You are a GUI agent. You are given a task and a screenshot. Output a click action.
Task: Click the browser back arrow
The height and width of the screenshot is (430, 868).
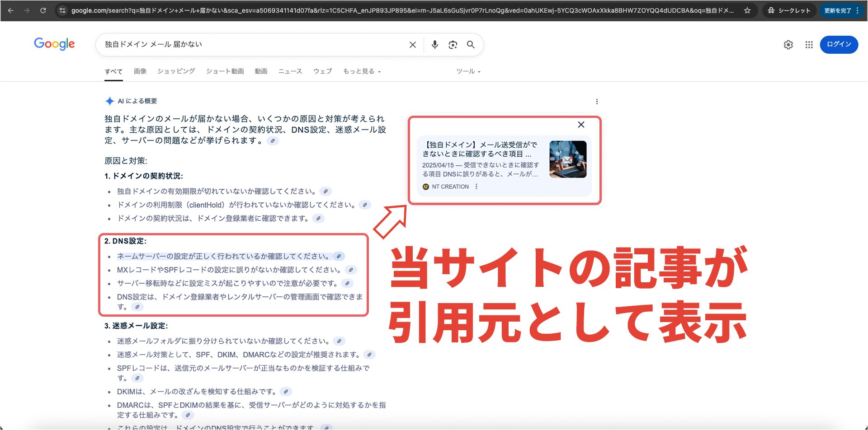point(11,10)
